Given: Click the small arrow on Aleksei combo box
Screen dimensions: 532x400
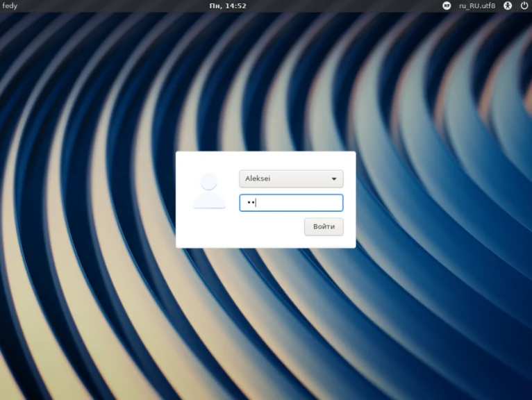Looking at the screenshot, I should click(x=334, y=179).
